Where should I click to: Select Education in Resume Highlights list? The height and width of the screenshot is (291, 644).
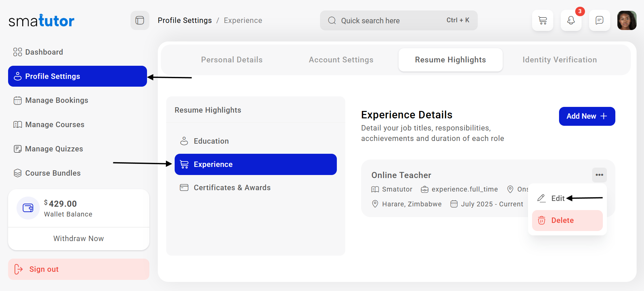[x=211, y=141]
